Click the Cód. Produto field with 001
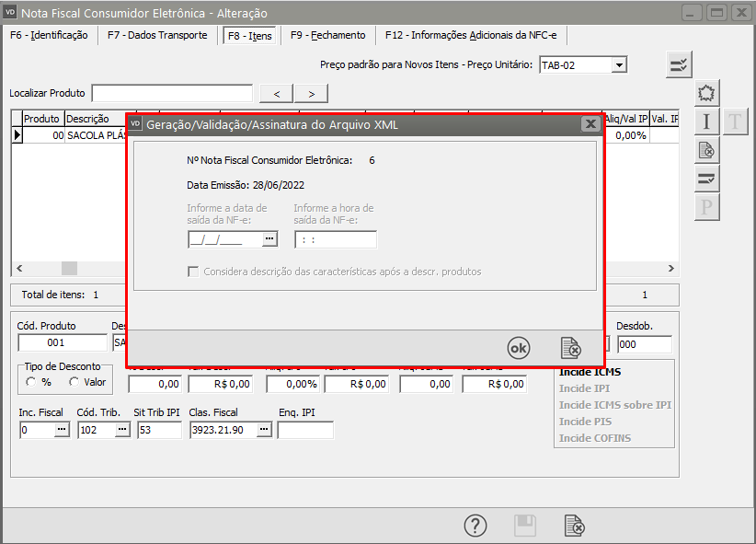Viewport: 756px width, 544px height. point(63,342)
